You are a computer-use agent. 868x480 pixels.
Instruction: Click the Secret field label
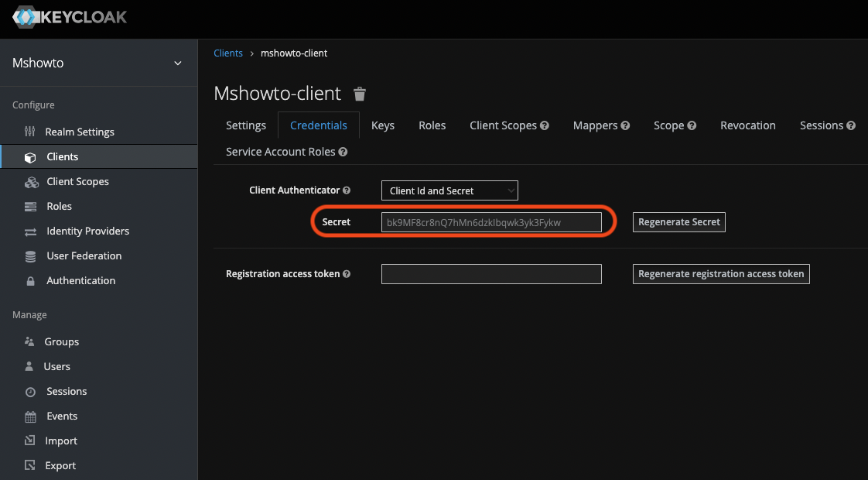[336, 221]
